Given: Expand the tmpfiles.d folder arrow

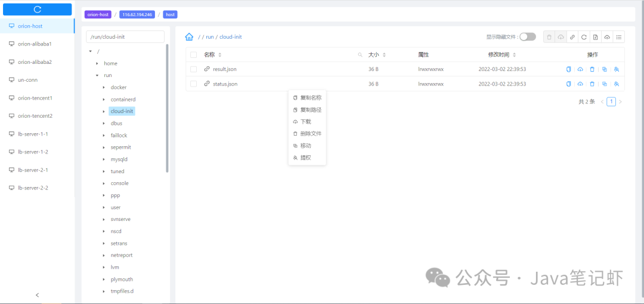Looking at the screenshot, I should pyautogui.click(x=104, y=291).
